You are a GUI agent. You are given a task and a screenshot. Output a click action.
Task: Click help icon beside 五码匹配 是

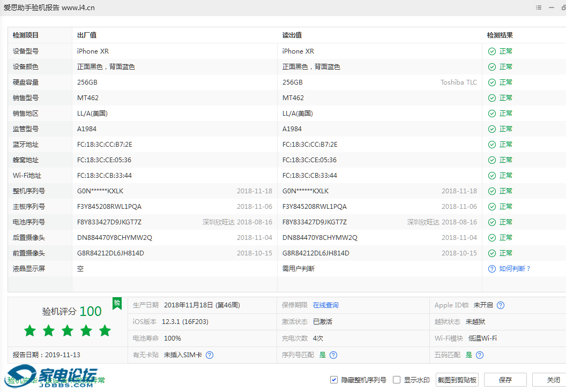tap(480, 355)
